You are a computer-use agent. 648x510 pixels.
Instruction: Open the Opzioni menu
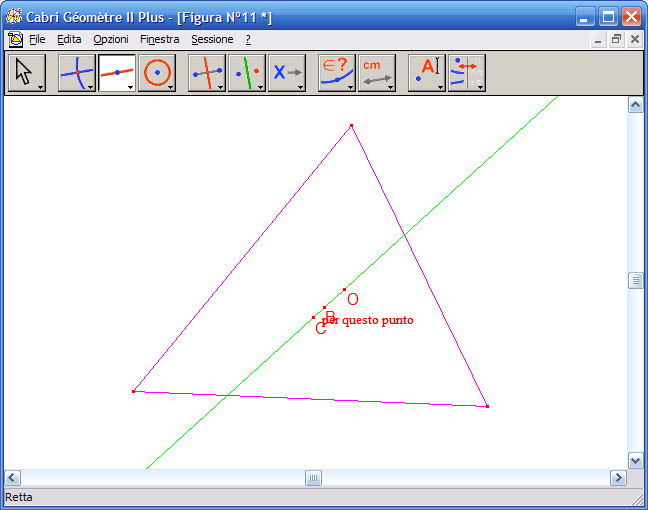pyautogui.click(x=111, y=39)
